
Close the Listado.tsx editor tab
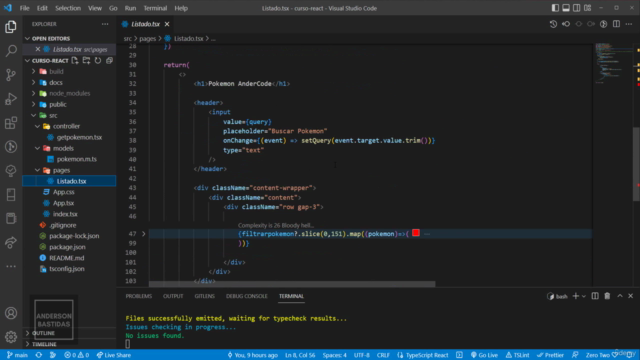(x=167, y=24)
